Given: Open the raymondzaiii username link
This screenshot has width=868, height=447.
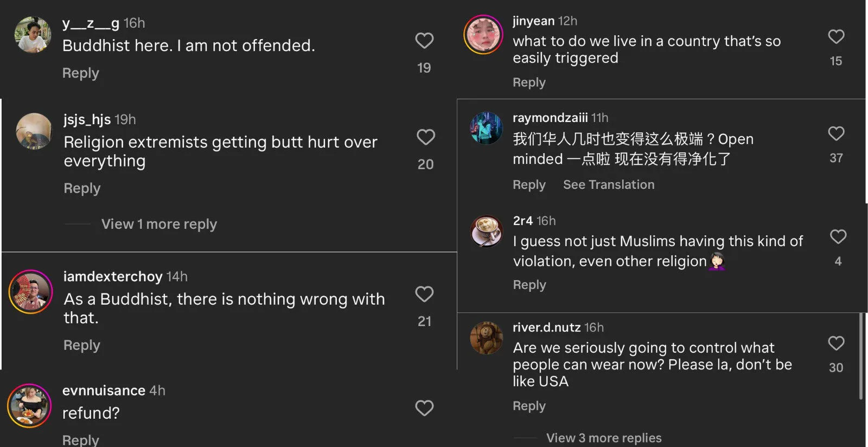Looking at the screenshot, I should click(550, 118).
